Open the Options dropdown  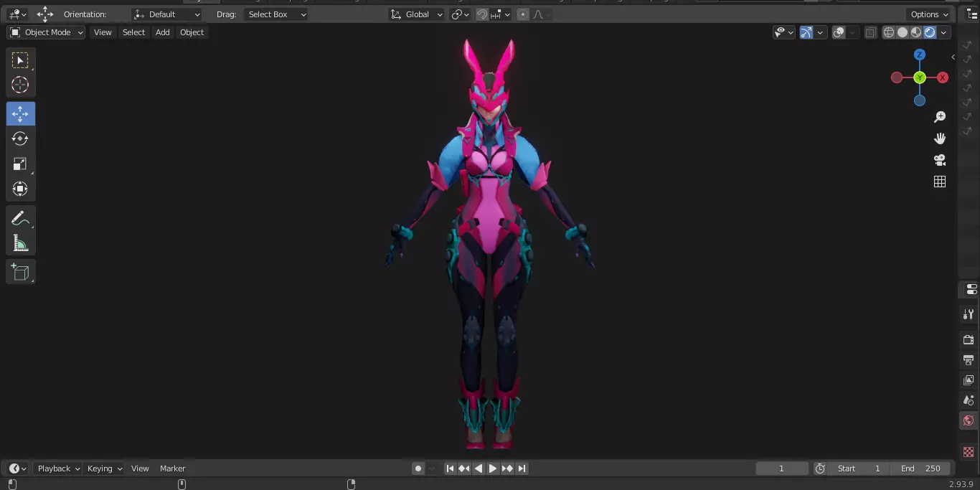929,14
